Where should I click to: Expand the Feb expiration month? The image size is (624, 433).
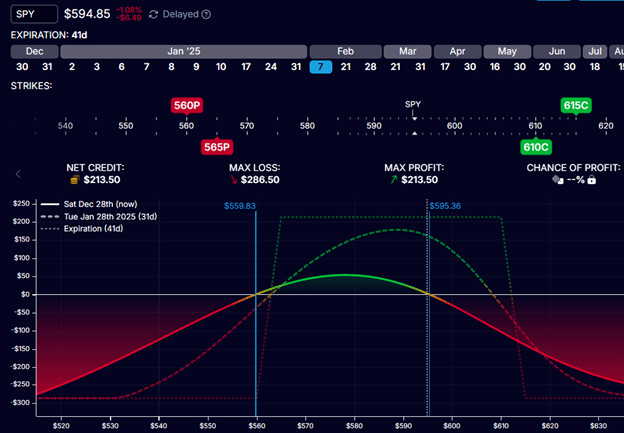[345, 49]
